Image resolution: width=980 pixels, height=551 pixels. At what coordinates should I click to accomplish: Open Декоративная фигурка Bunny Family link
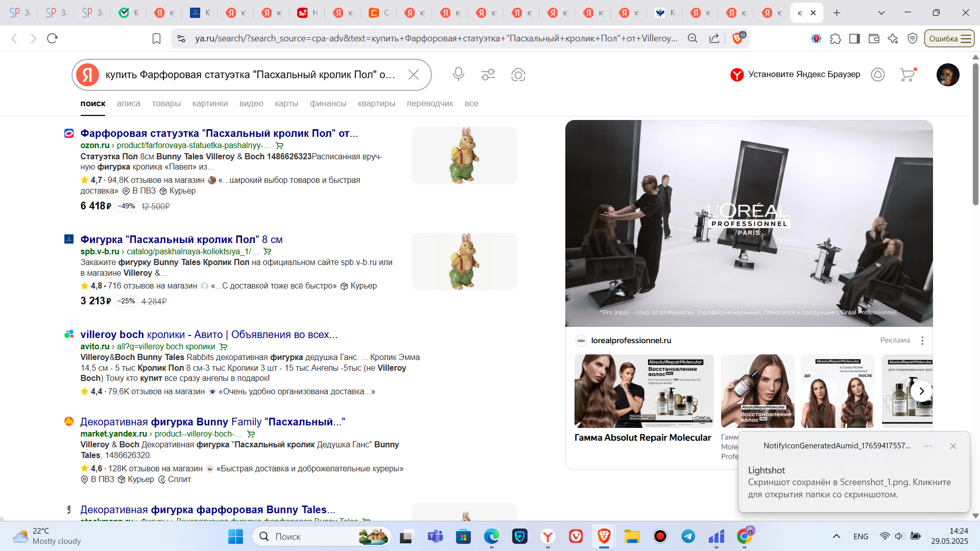212,422
